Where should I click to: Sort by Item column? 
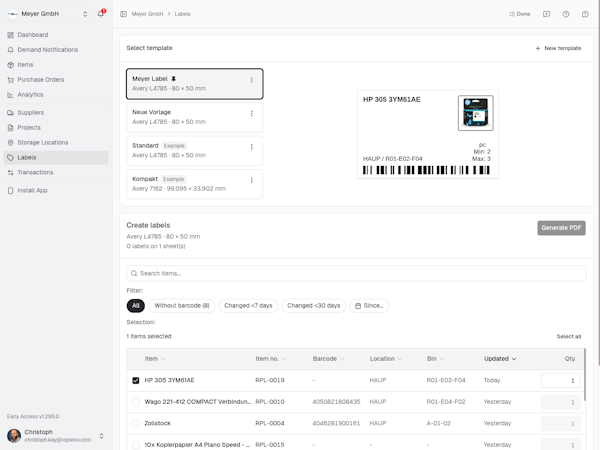point(155,359)
